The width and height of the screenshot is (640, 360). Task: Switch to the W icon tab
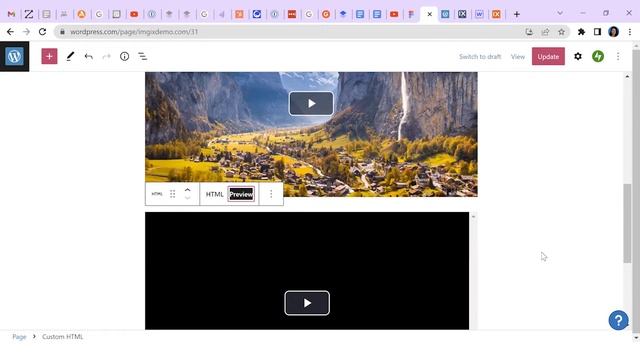(x=479, y=14)
